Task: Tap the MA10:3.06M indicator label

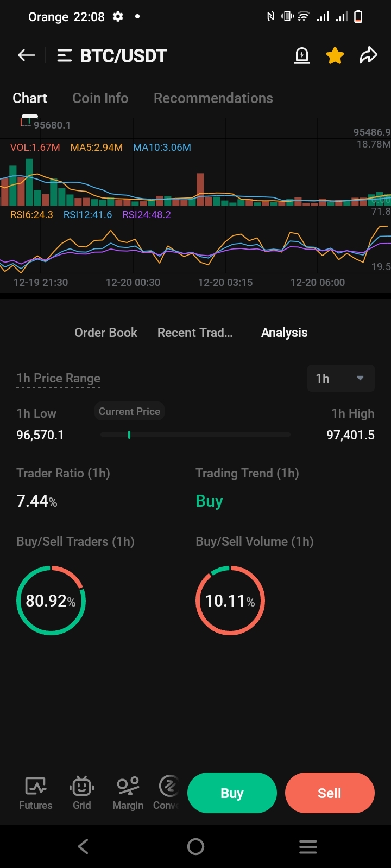Action: 162,148
